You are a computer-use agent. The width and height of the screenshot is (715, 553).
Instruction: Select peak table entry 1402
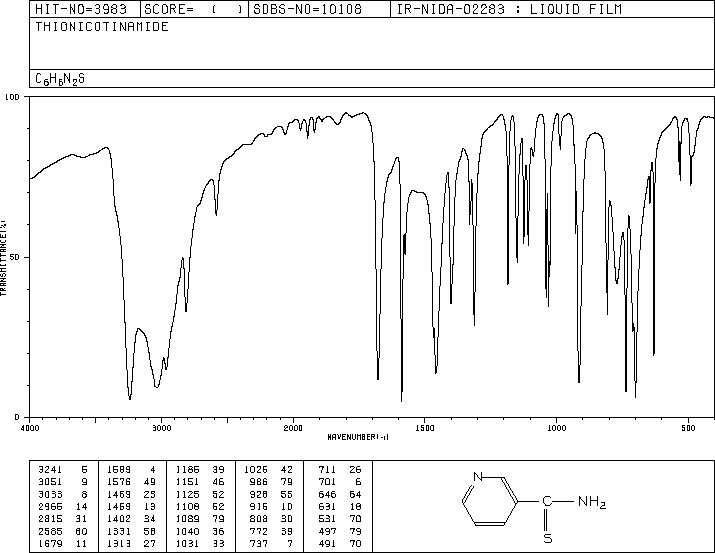(119, 519)
